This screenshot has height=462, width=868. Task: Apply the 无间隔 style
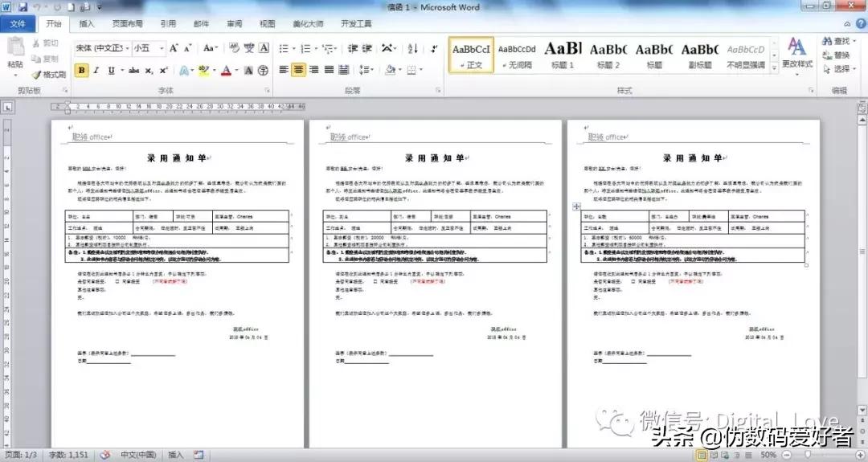pyautogui.click(x=517, y=55)
